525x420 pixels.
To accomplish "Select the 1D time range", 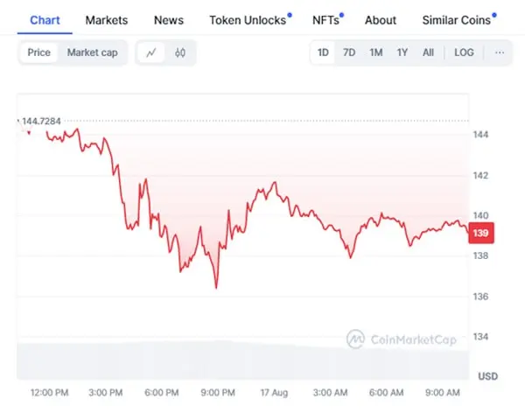I will click(x=323, y=52).
